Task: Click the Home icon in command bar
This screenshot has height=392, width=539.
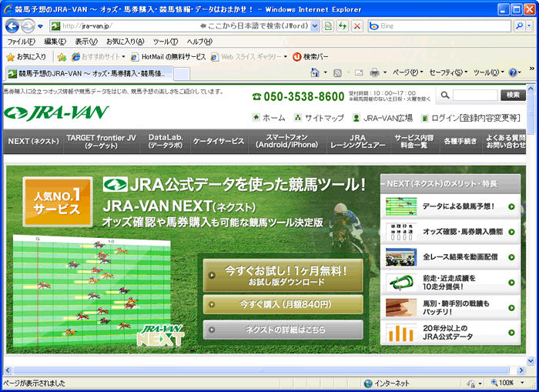Action: 315,72
